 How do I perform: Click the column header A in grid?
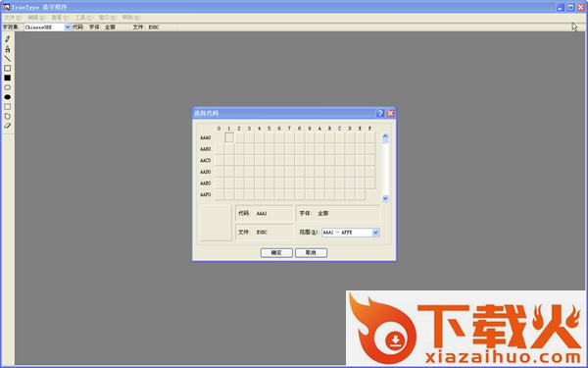point(319,129)
